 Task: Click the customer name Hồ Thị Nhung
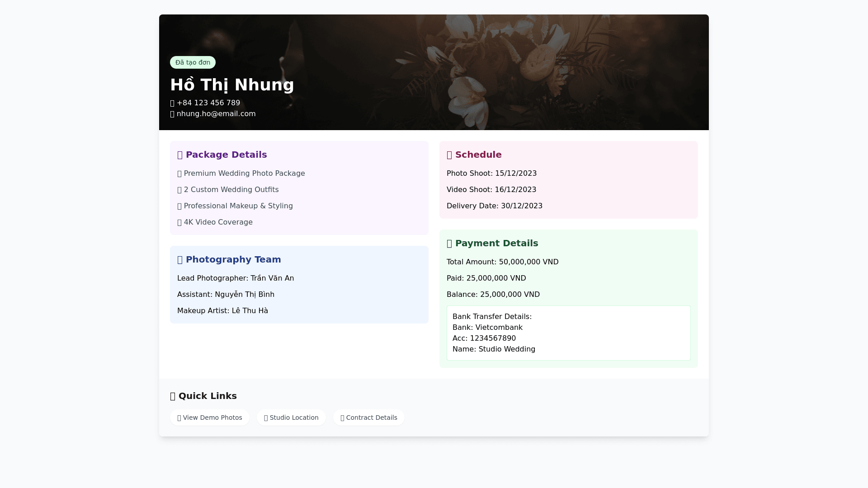(232, 84)
